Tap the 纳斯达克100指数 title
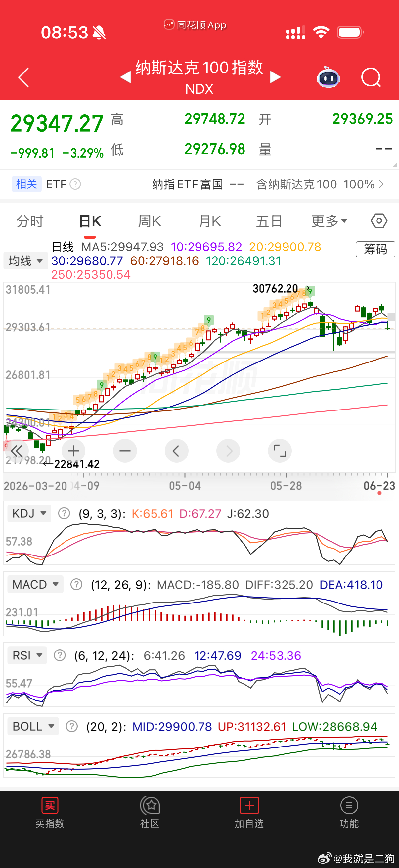 click(199, 68)
